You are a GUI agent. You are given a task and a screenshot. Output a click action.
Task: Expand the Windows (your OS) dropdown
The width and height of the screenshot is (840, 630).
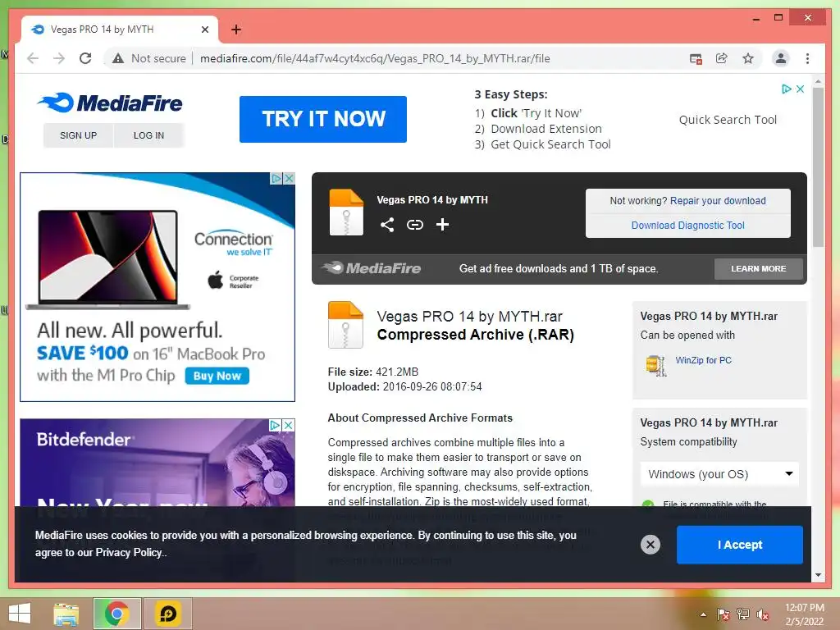click(719, 474)
